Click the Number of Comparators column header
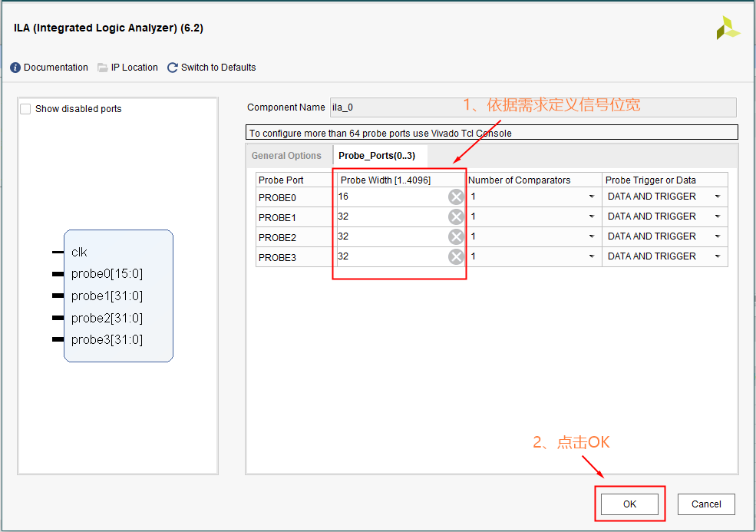Screen dimensions: 756x532 point(520,180)
